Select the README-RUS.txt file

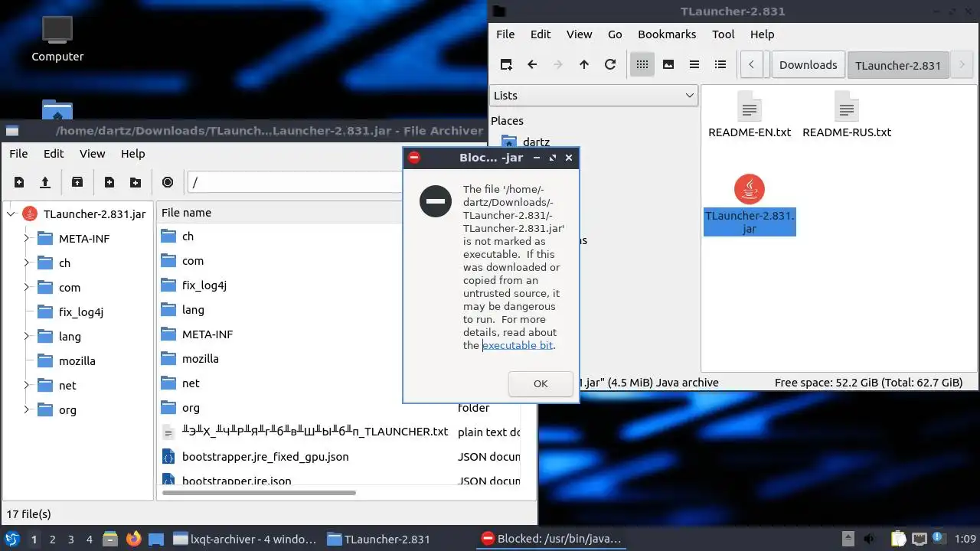coord(847,115)
